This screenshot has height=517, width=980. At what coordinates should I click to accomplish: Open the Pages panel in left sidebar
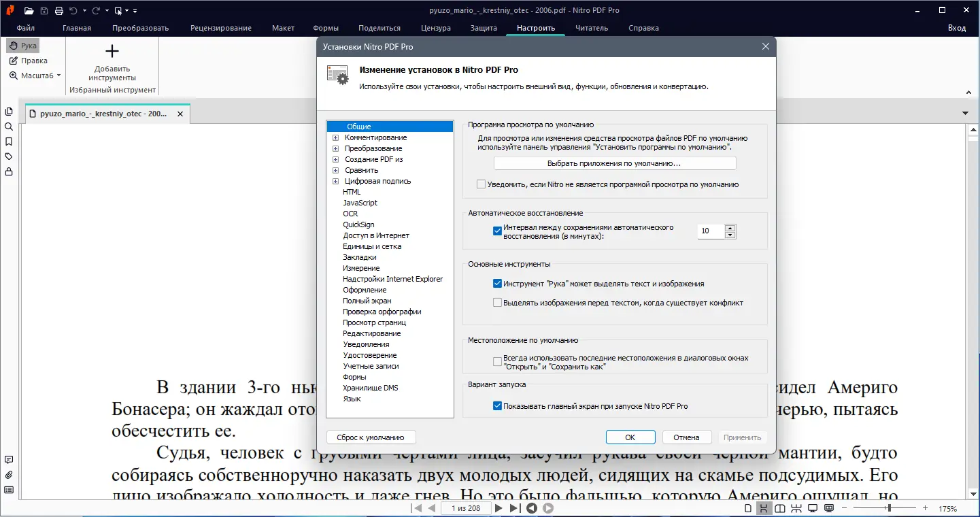click(9, 112)
